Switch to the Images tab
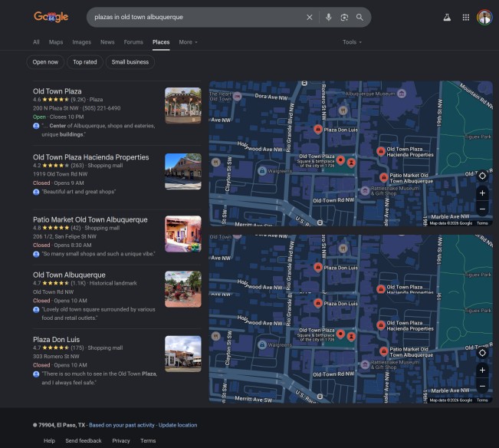This screenshot has height=448, width=499. tap(81, 42)
